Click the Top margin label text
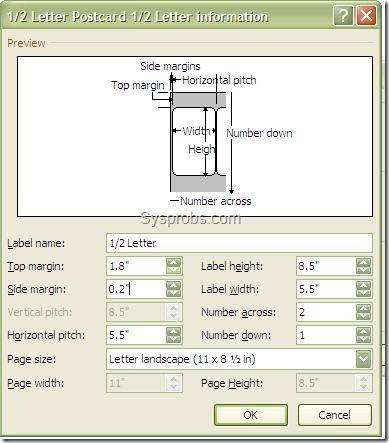Viewport: 389px width, 443px height. [x=36, y=266]
